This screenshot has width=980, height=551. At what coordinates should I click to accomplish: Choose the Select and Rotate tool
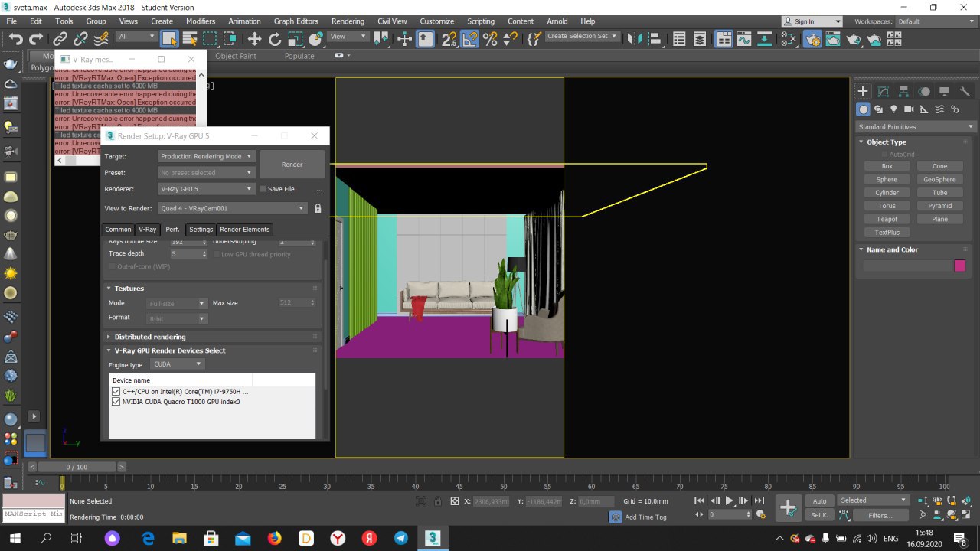tap(275, 38)
